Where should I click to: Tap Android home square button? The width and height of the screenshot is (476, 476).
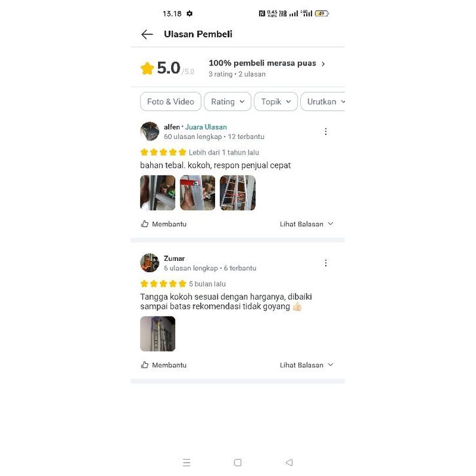pyautogui.click(x=238, y=462)
